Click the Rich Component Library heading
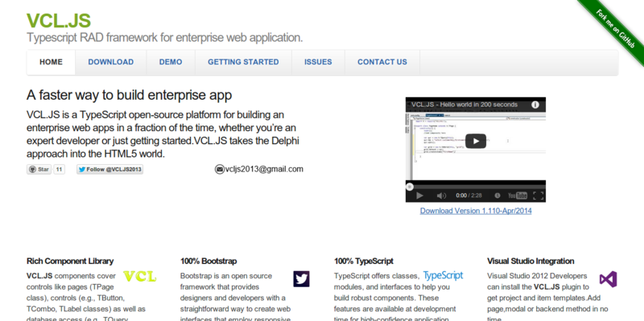The image size is (644, 321). coord(70,261)
